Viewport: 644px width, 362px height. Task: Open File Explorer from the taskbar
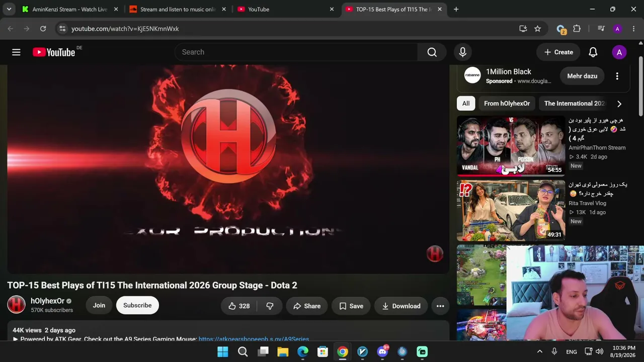(283, 352)
